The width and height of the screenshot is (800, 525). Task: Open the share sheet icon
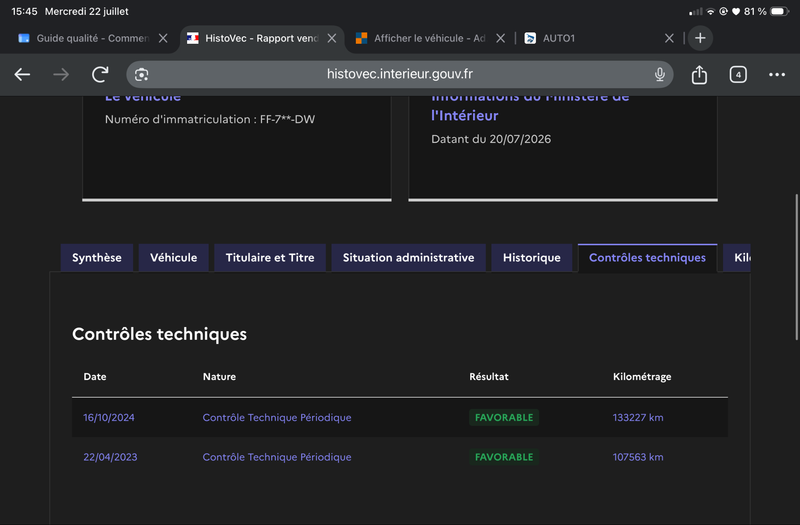(699, 74)
